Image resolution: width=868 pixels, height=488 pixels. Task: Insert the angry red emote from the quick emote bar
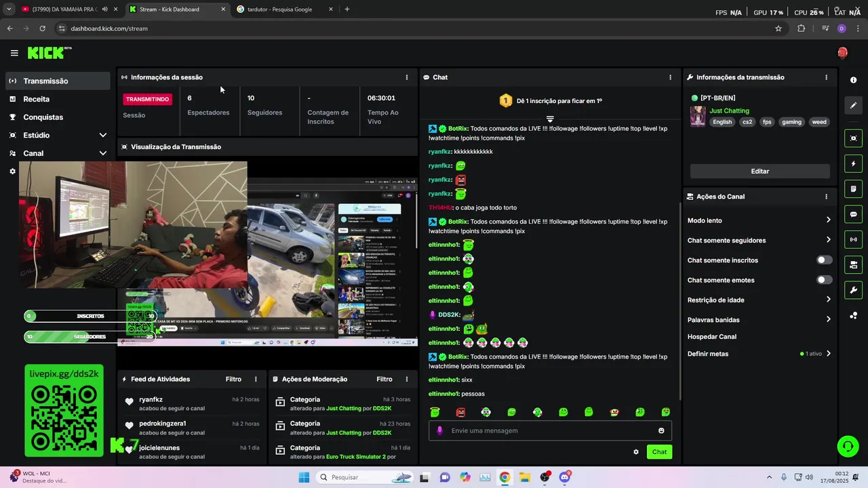[x=460, y=412]
